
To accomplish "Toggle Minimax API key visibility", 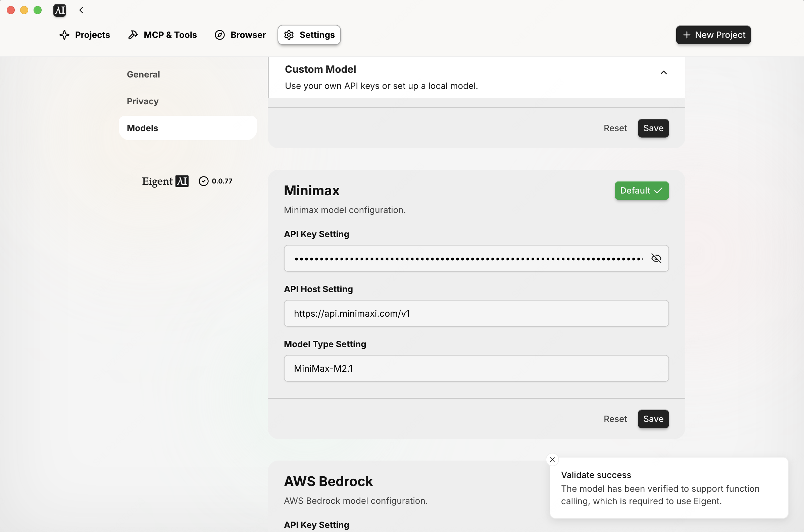I will tap(656, 258).
